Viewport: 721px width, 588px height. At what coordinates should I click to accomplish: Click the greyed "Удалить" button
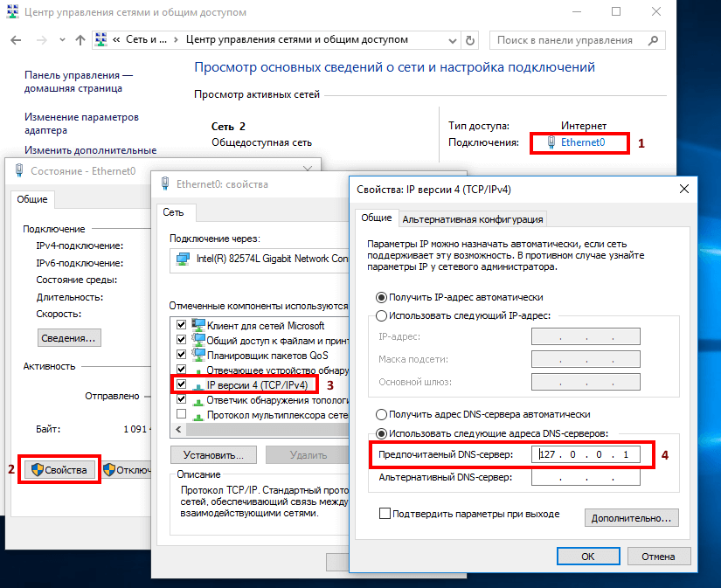[x=308, y=455]
